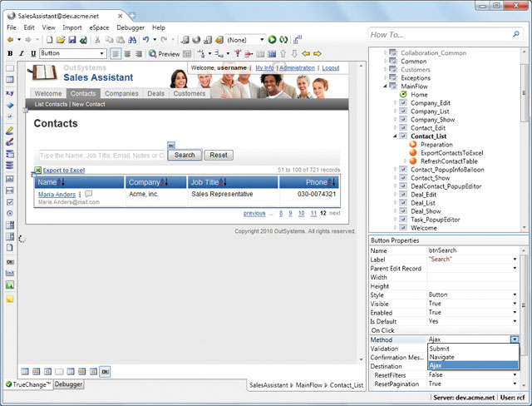Select the check box widget in toolbox
The height and width of the screenshot is (406, 532).
(10, 202)
